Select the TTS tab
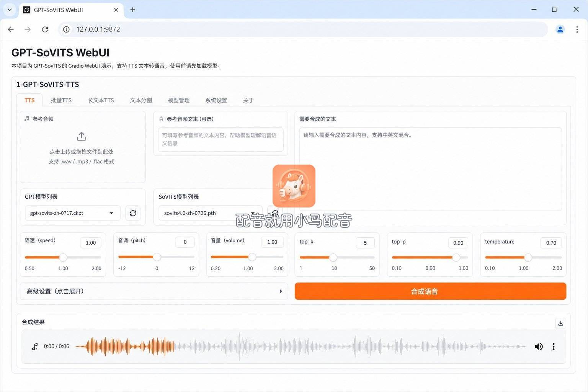588x392 pixels. tap(29, 100)
